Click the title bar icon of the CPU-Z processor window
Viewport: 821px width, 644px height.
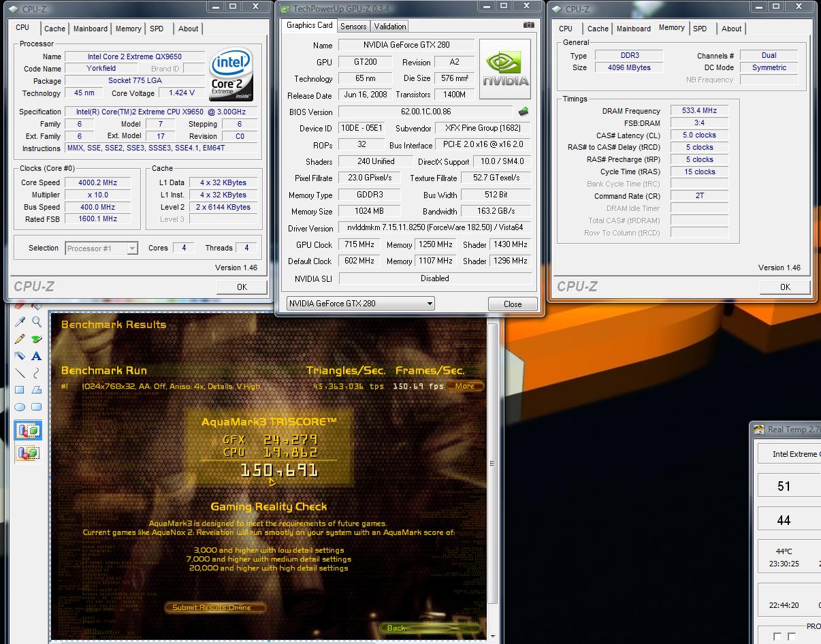(14, 9)
